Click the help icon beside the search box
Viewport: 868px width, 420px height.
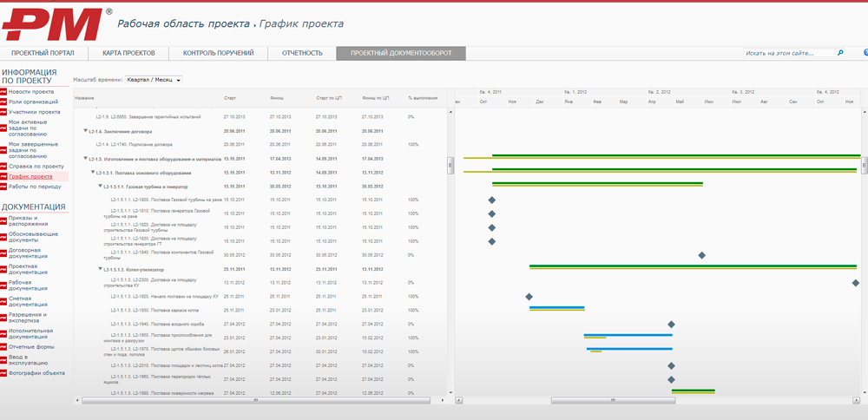[865, 53]
